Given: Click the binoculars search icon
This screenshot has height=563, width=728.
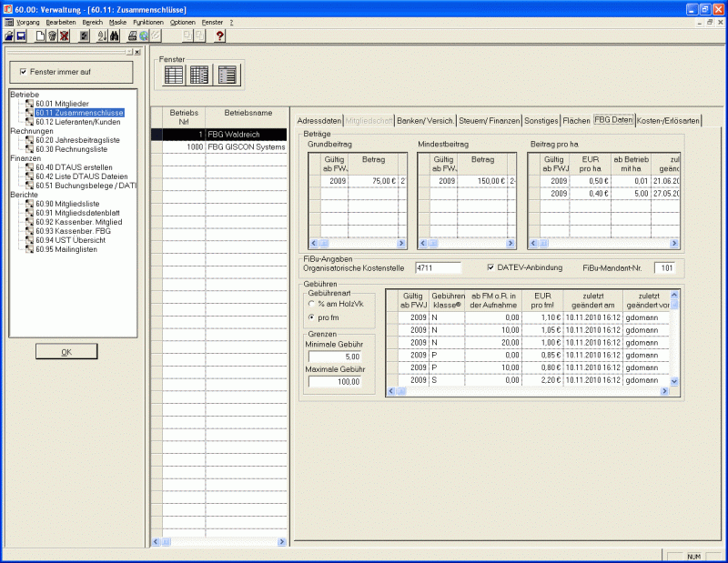Looking at the screenshot, I should point(115,36).
